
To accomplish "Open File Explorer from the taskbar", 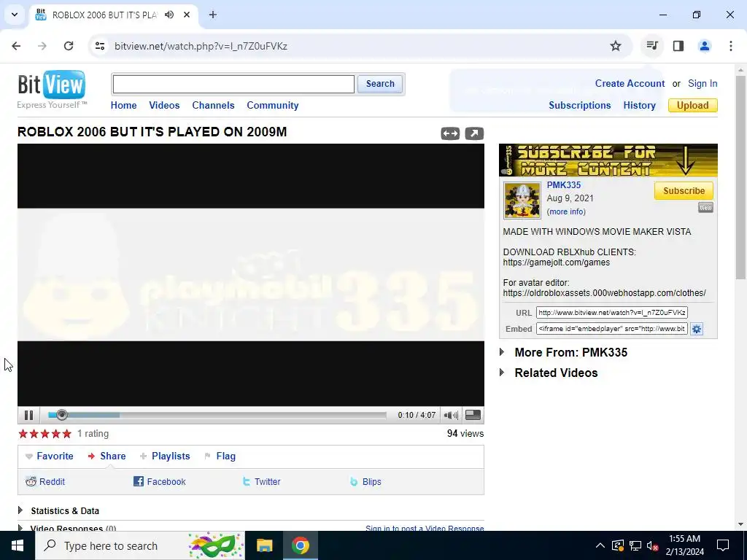I will pyautogui.click(x=264, y=545).
